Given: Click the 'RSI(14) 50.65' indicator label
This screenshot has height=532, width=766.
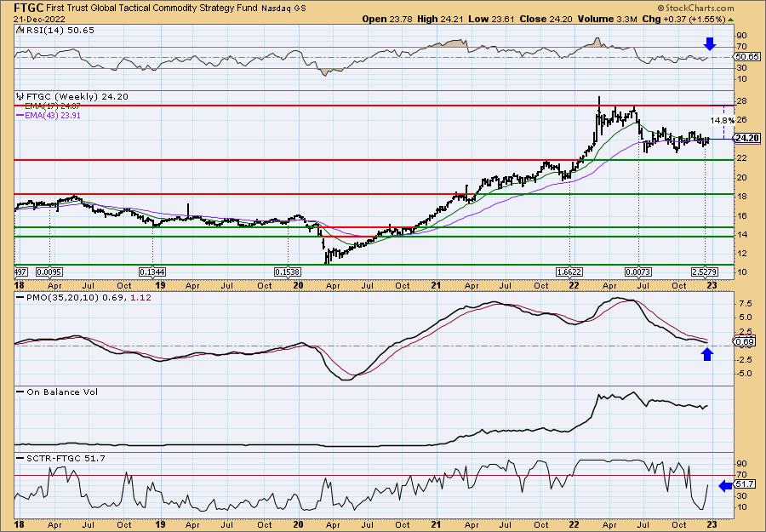Looking at the screenshot, I should tap(59, 30).
